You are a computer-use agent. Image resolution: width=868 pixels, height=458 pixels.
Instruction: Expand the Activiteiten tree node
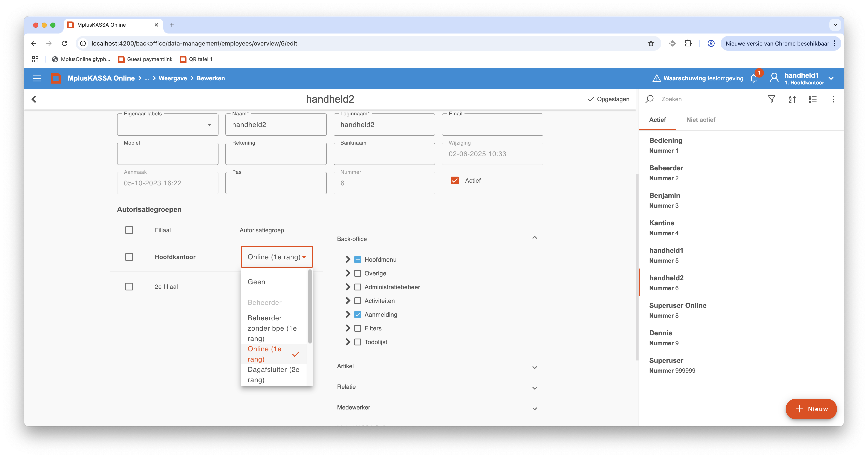[x=348, y=301]
